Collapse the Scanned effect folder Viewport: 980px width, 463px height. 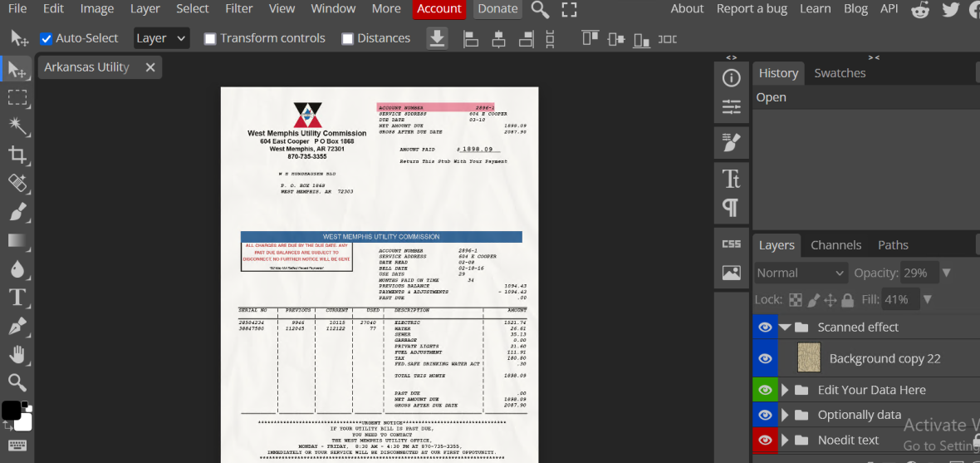786,328
